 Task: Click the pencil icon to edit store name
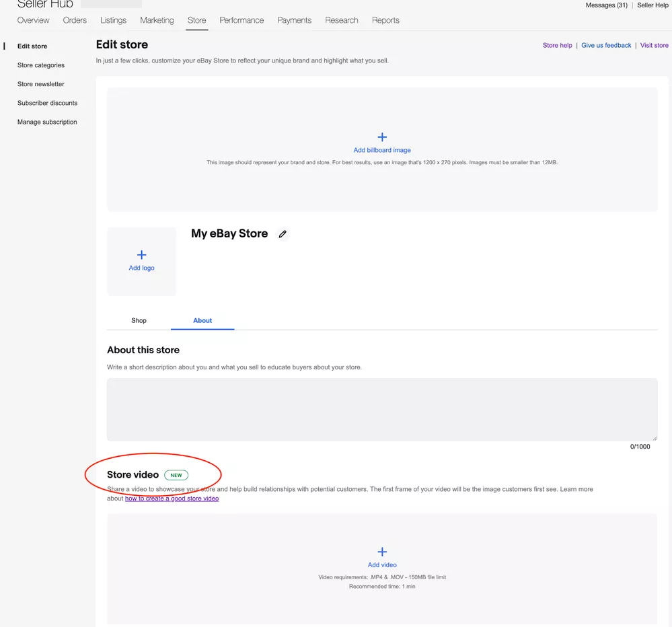tap(283, 234)
